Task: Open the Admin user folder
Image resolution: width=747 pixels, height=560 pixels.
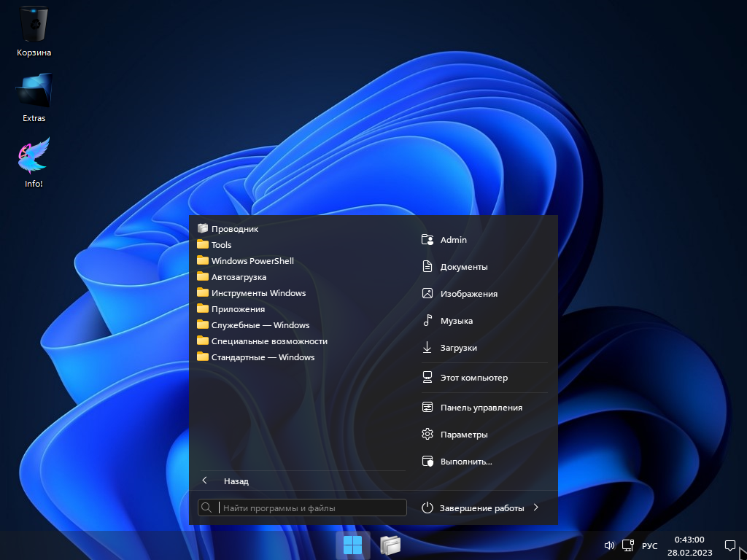Action: [444, 239]
